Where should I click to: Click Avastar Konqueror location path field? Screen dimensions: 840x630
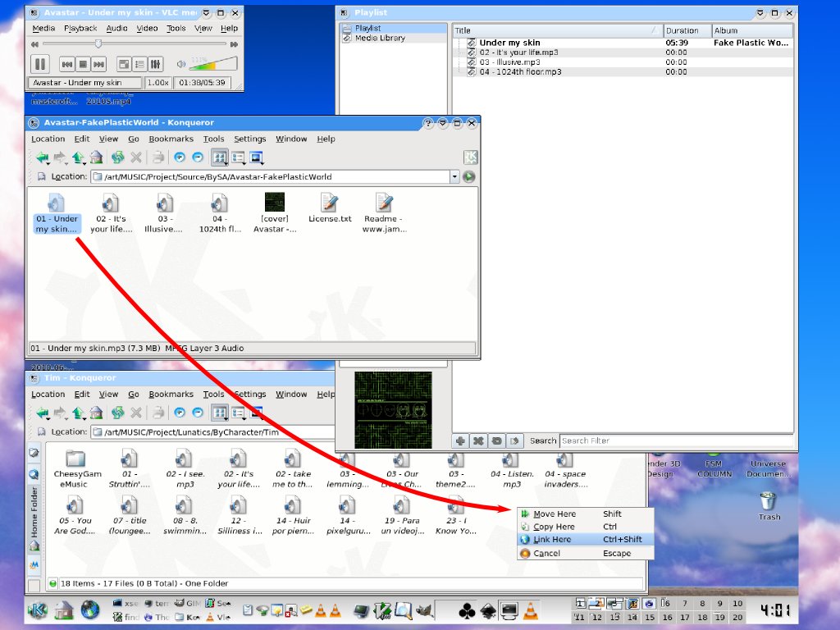click(x=271, y=177)
